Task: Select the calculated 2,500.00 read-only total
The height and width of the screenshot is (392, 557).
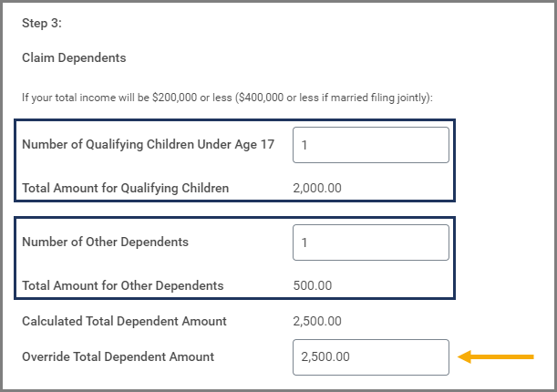Action: pos(317,321)
